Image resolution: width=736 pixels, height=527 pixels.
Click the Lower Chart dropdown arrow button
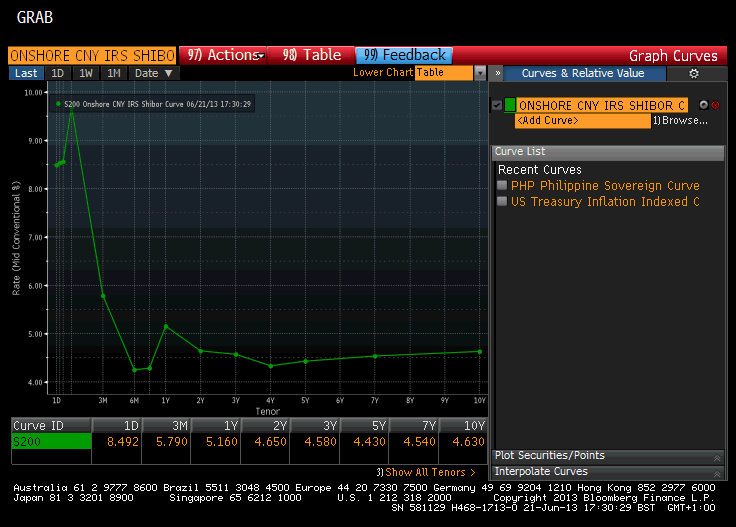(x=480, y=73)
